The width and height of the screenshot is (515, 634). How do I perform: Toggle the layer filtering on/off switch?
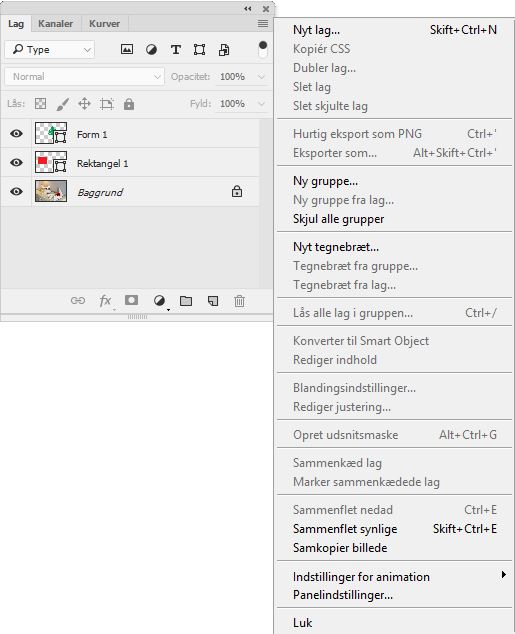pyautogui.click(x=263, y=49)
